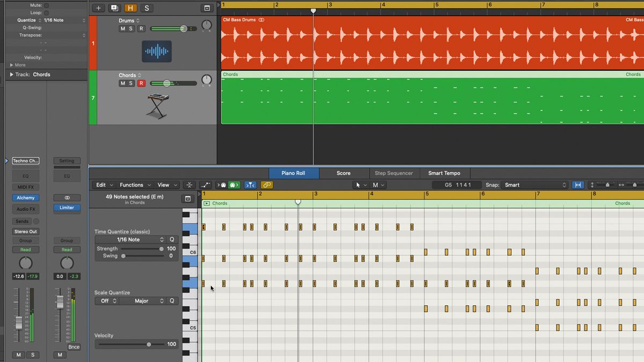644x362 pixels.
Task: Apply quantize with the Q button
Action: pyautogui.click(x=172, y=240)
